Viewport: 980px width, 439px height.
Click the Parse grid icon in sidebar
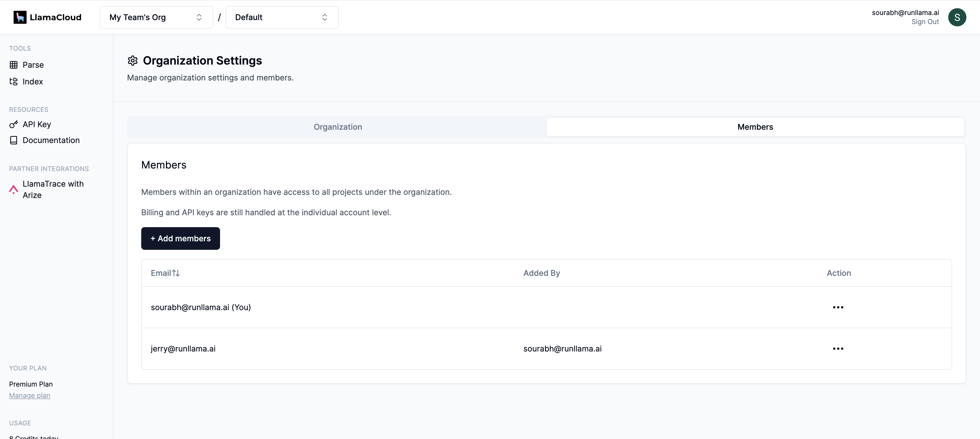[x=14, y=65]
